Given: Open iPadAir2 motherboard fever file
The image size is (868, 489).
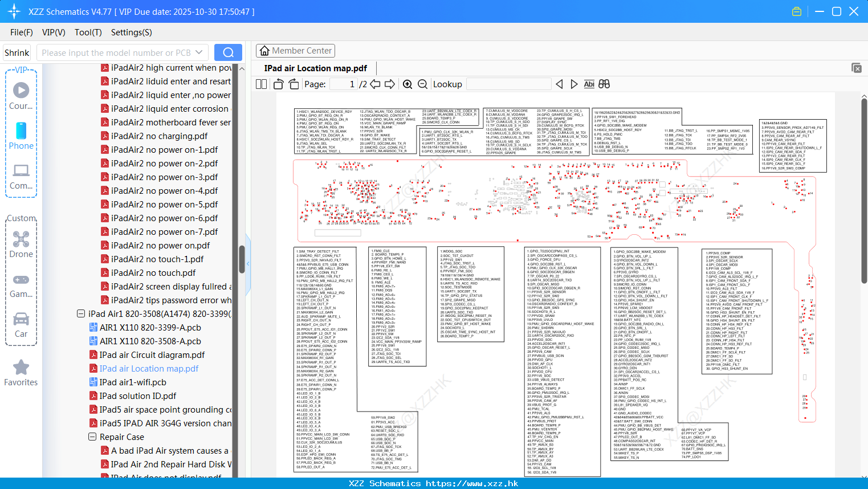Looking at the screenshot, I should [x=171, y=122].
